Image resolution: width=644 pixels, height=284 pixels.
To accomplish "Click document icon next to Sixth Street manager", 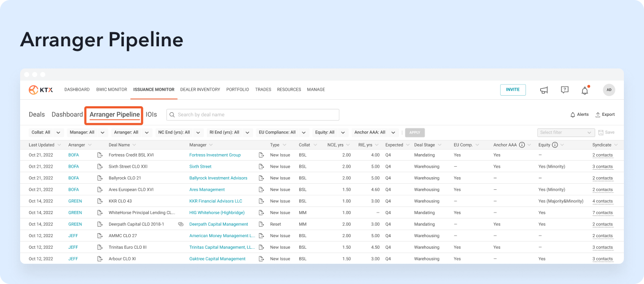I will pos(261,167).
